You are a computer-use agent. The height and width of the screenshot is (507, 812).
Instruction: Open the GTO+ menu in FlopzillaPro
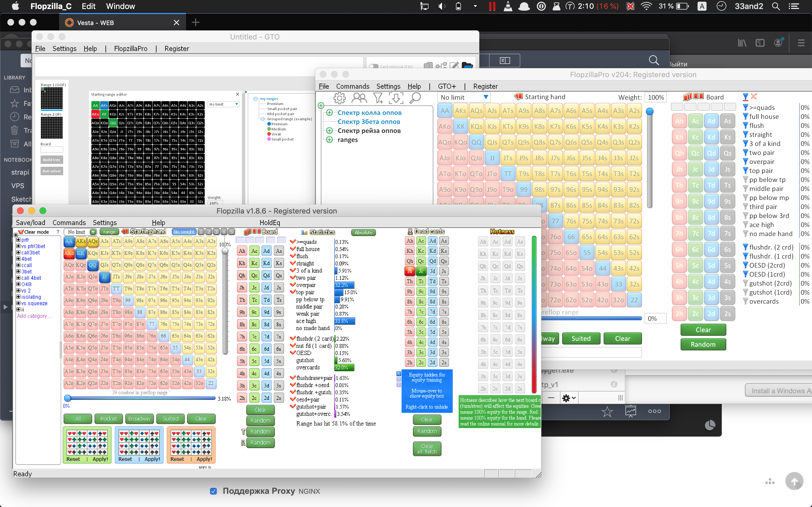pos(447,86)
